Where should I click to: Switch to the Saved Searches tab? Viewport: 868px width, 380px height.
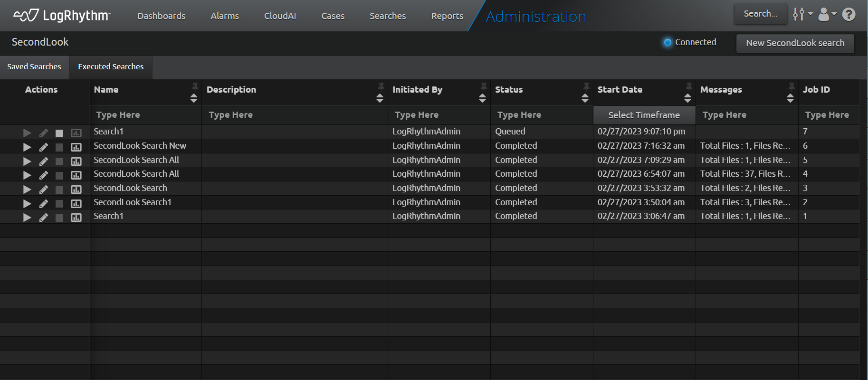pyautogui.click(x=34, y=67)
